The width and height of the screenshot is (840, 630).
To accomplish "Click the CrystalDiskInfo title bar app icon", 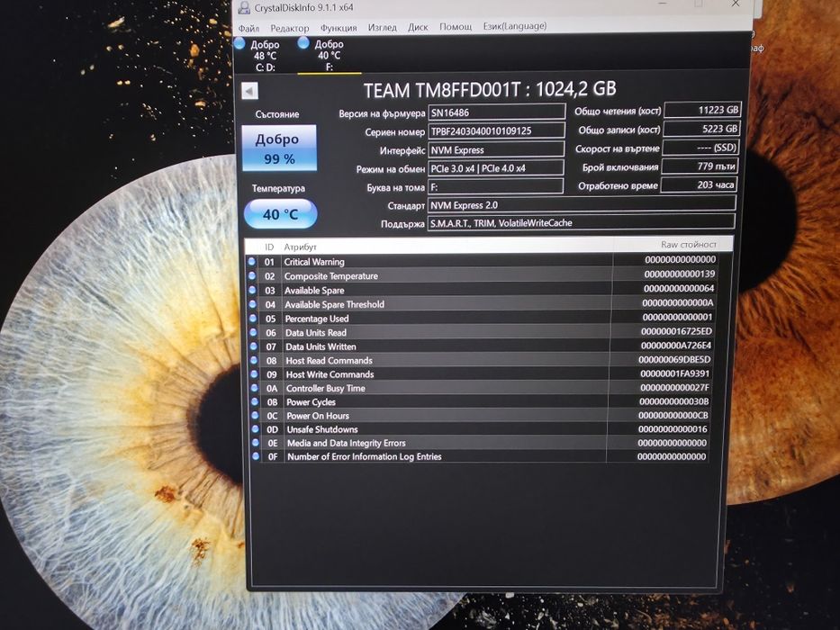I will (244, 7).
